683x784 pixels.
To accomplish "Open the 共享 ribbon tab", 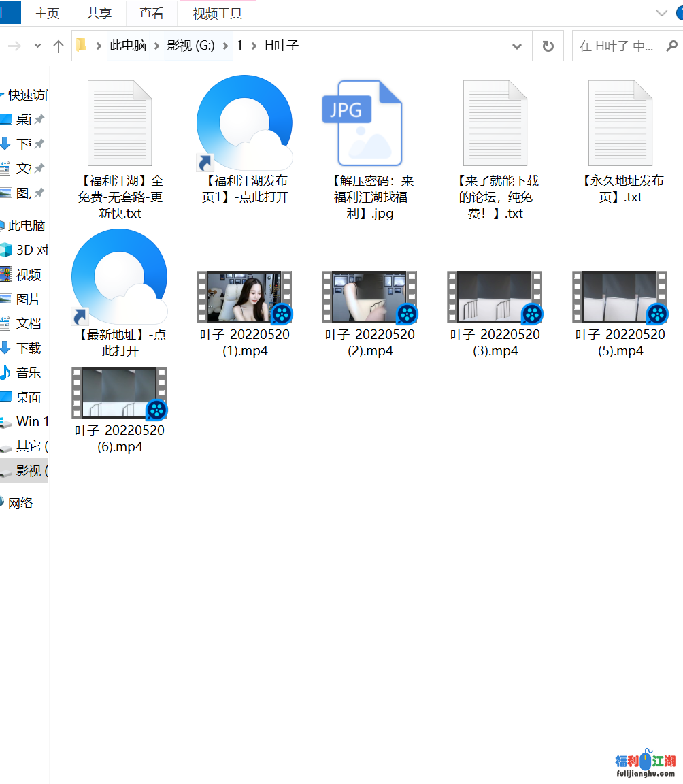I will tap(99, 14).
